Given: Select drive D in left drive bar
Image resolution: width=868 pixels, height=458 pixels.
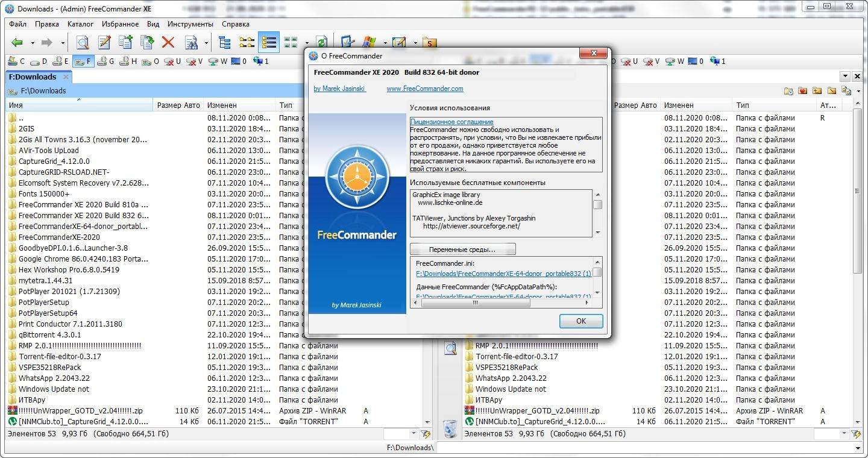Looking at the screenshot, I should (x=39, y=61).
